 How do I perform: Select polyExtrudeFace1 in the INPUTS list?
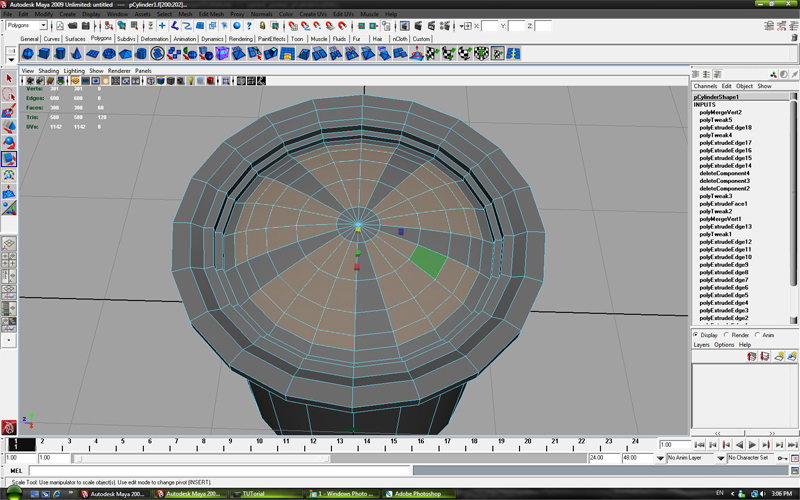pos(723,204)
